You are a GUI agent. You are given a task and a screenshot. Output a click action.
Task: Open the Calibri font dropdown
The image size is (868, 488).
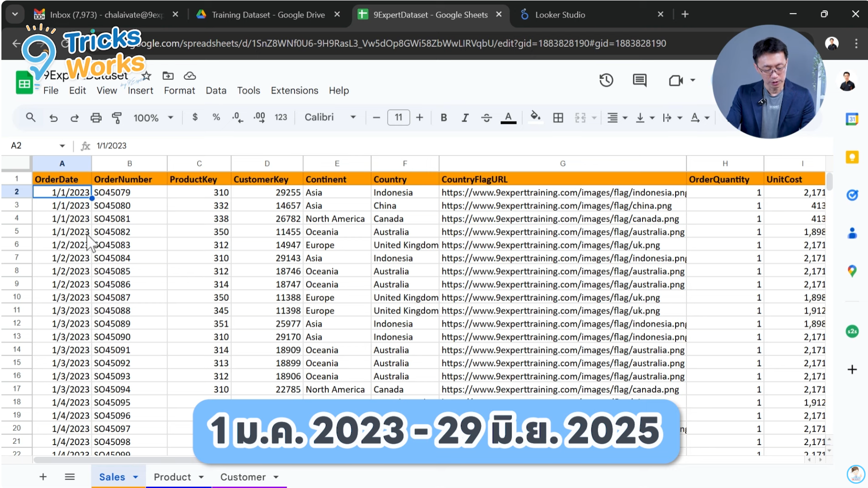pyautogui.click(x=330, y=117)
